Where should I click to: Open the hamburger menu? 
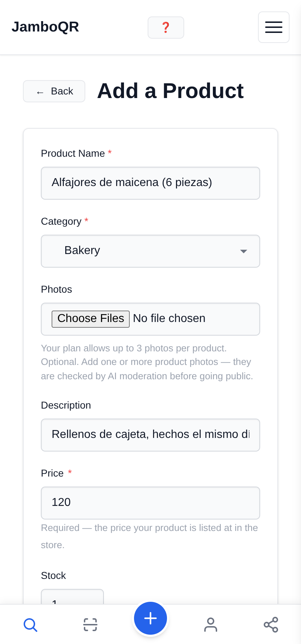[274, 27]
